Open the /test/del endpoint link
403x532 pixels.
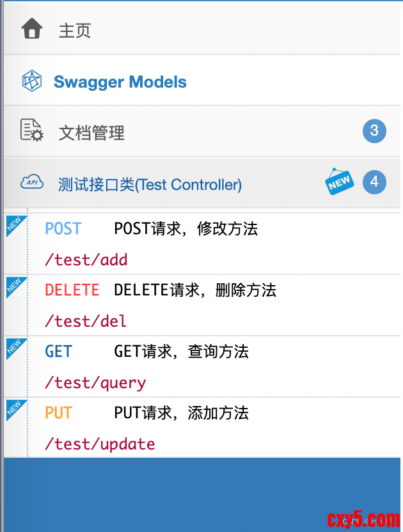86,321
